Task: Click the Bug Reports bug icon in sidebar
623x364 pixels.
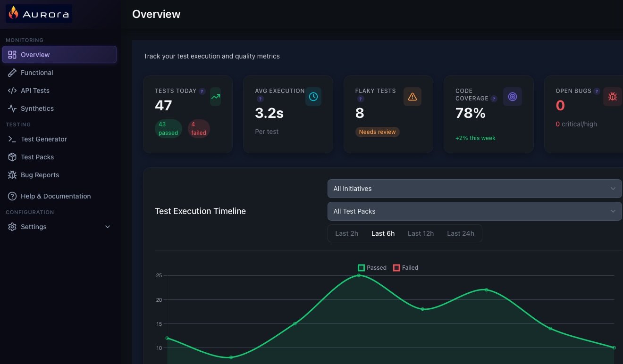Action: coord(12,175)
